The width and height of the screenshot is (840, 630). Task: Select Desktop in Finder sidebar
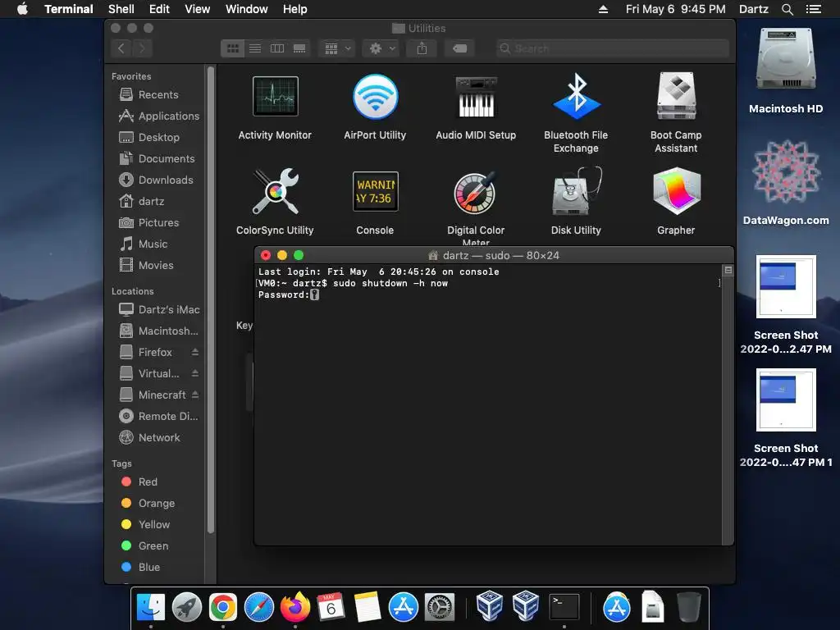point(149,138)
